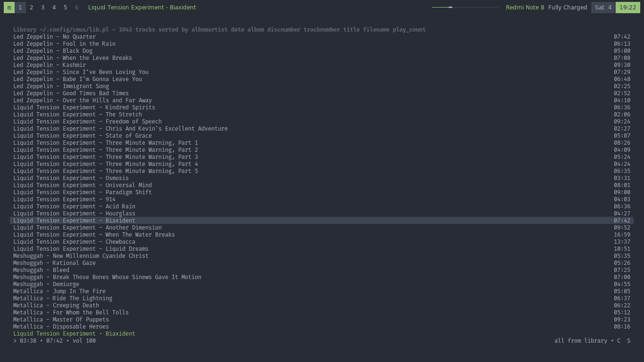Select Led Zeppelin - Over the Hills and Far Away
The height and width of the screenshot is (362, 644).
click(322, 100)
